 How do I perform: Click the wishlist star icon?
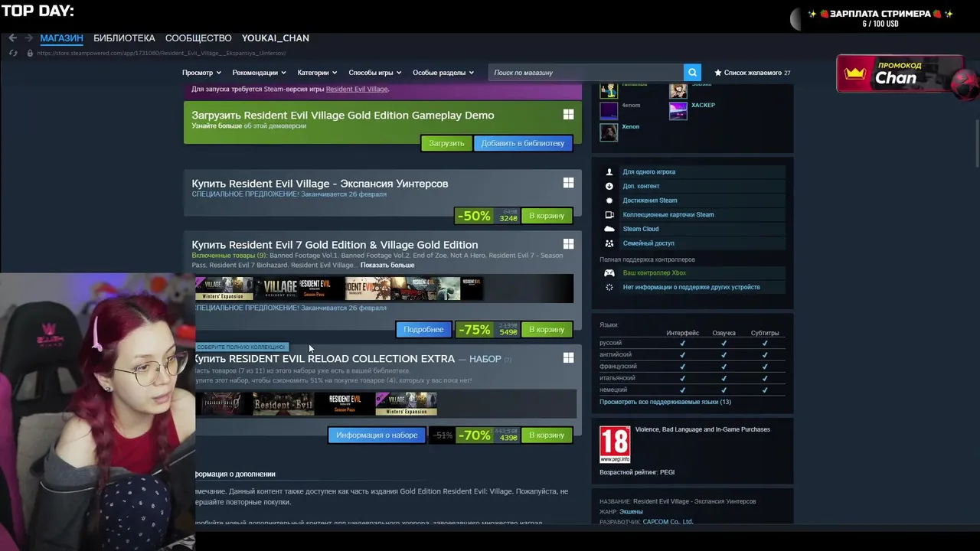pos(718,73)
